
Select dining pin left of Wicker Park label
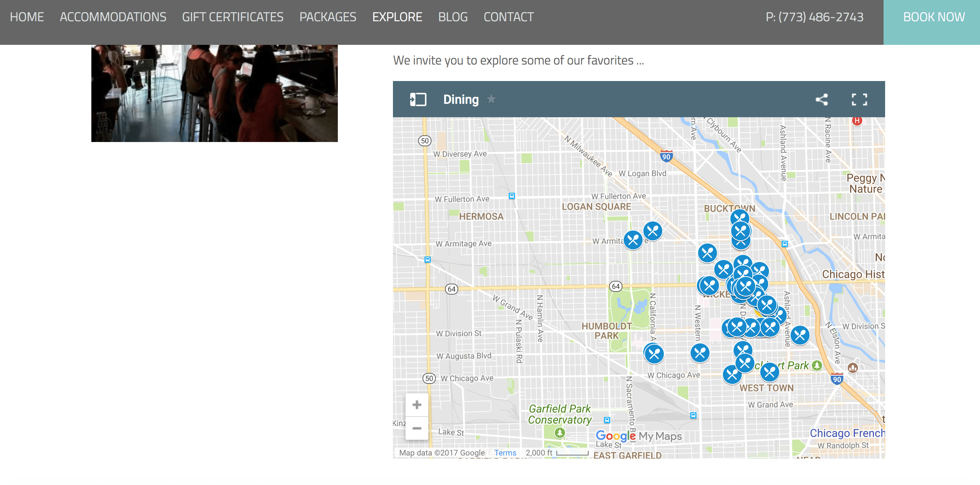[709, 286]
